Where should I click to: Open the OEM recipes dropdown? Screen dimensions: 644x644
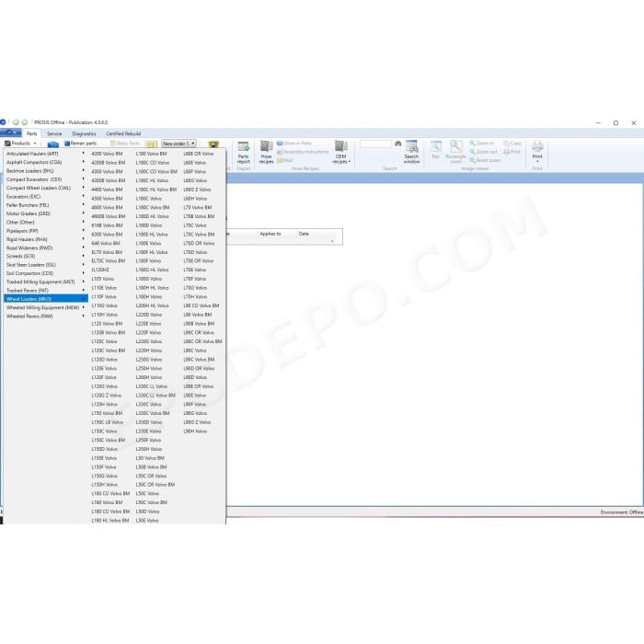pos(341,153)
